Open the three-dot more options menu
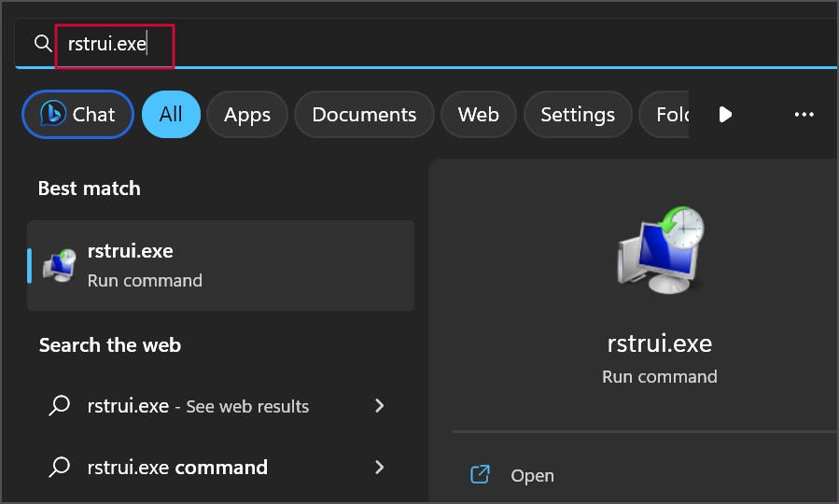This screenshot has height=504, width=839. 804,115
